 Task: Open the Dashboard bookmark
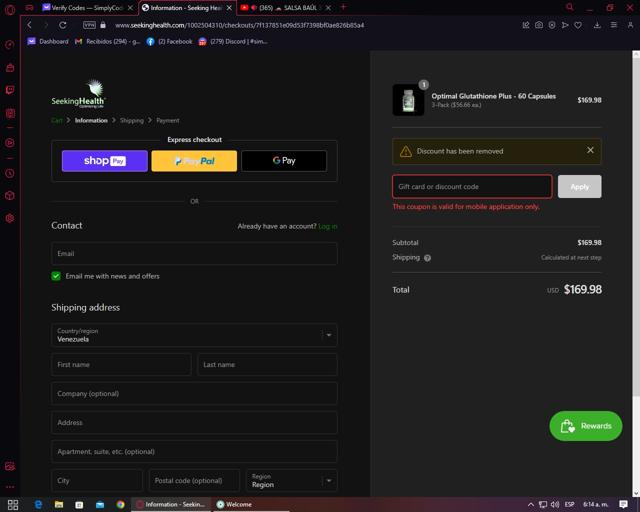point(48,41)
